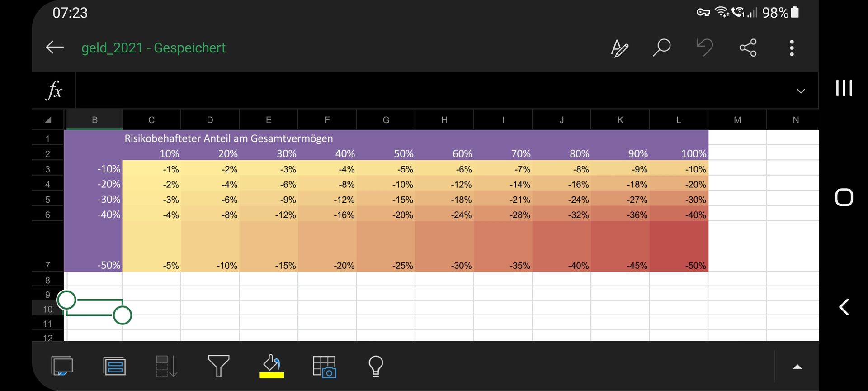
Task: Select row 7 header
Action: coord(47,266)
